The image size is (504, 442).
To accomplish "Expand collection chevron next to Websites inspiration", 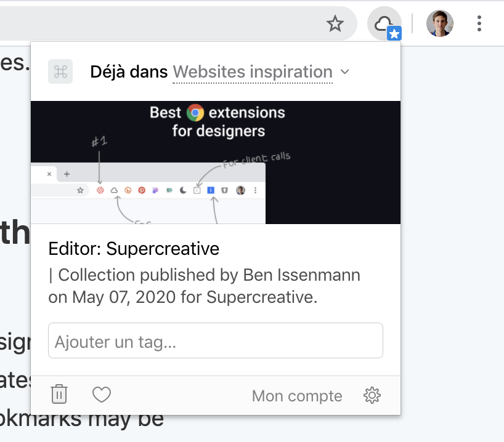I will pyautogui.click(x=345, y=71).
